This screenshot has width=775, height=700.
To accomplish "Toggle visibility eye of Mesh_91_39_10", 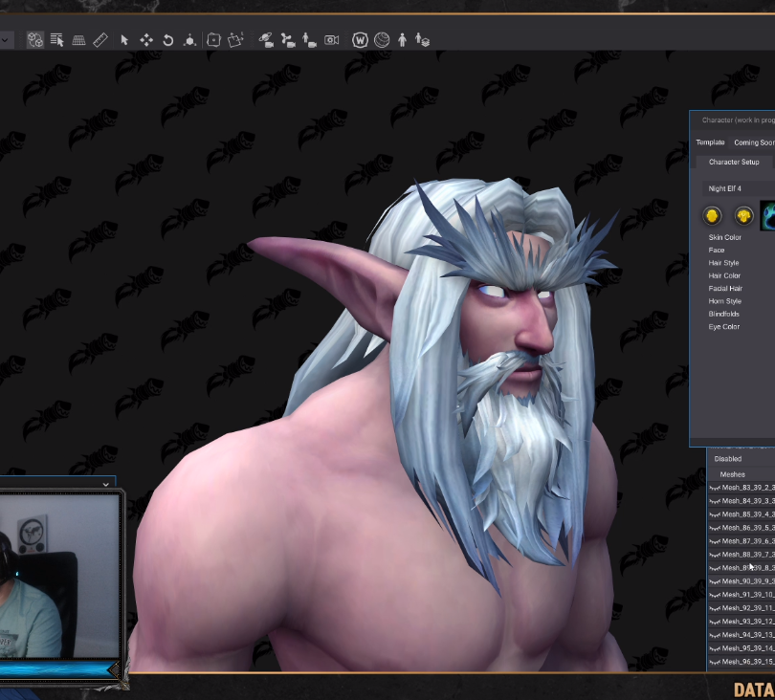I will coord(714,595).
